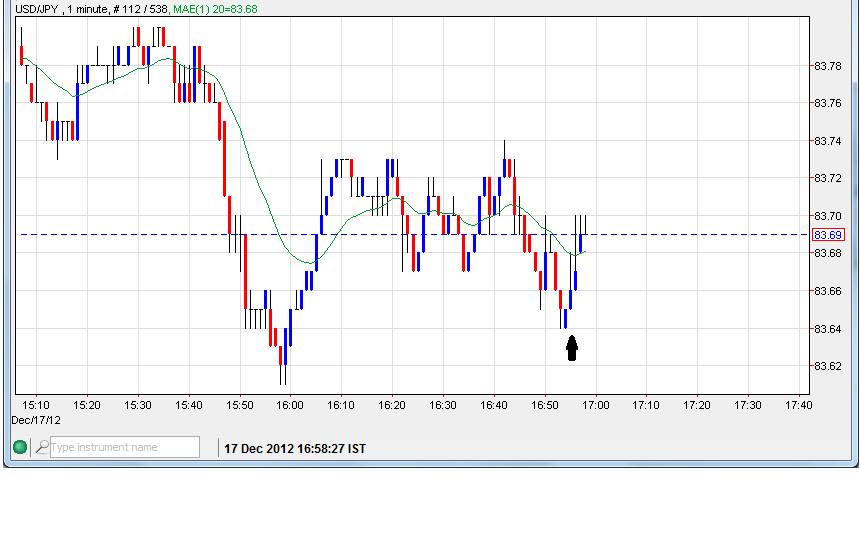Image resolution: width=860 pixels, height=540 pixels.
Task: Click the 16:30 time axis label
Action: pos(443,405)
